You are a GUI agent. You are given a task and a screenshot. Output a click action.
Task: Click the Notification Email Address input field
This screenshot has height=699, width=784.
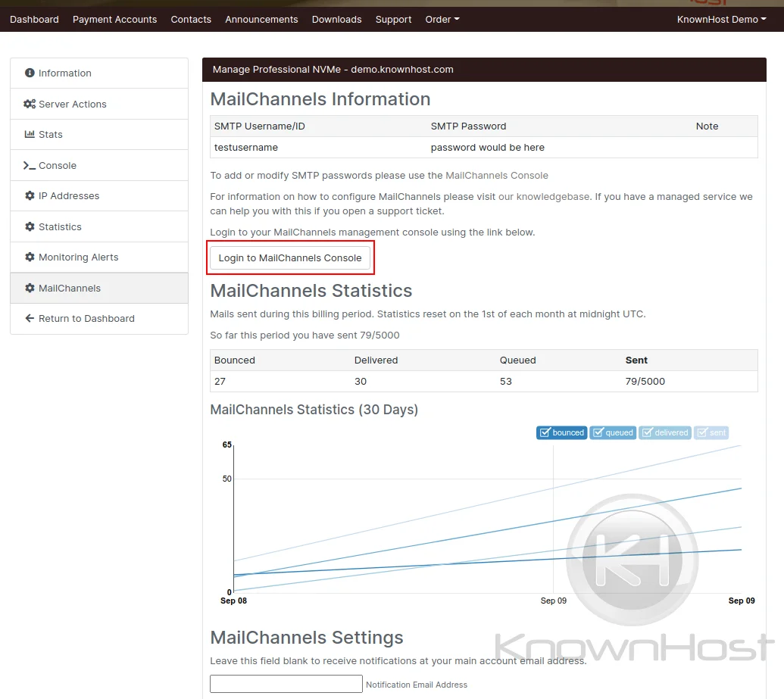click(x=286, y=684)
